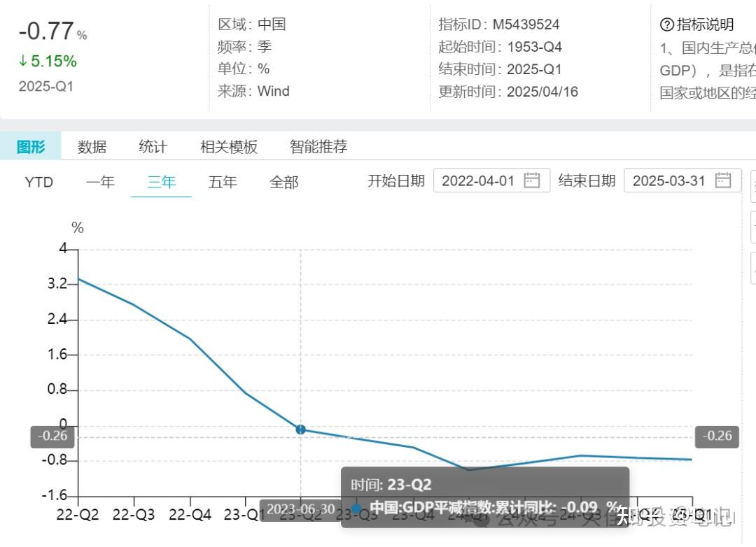The image size is (756, 547).
Task: Open the 相关模板 tab
Action: tap(230, 147)
